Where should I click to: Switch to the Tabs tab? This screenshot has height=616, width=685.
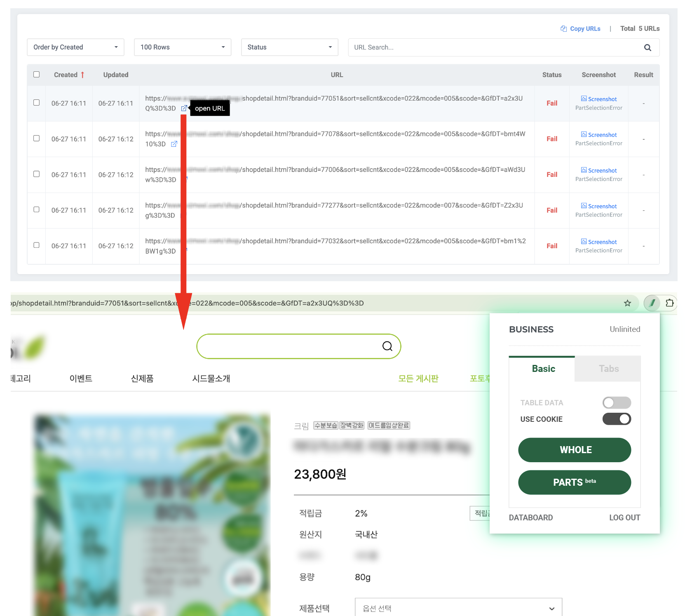point(608,369)
